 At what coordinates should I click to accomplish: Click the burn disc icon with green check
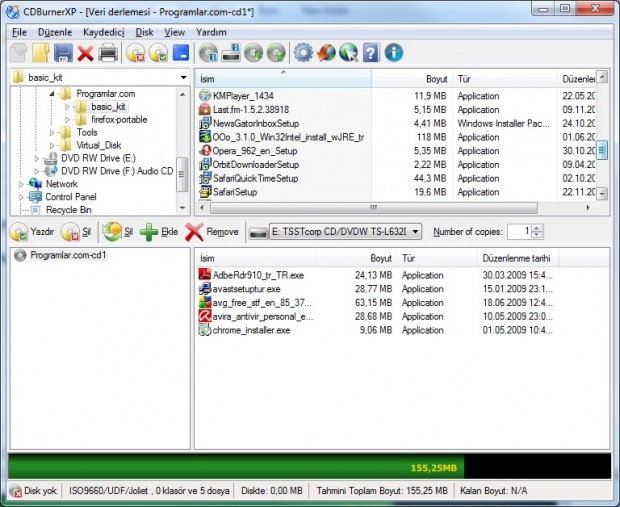pos(159,53)
